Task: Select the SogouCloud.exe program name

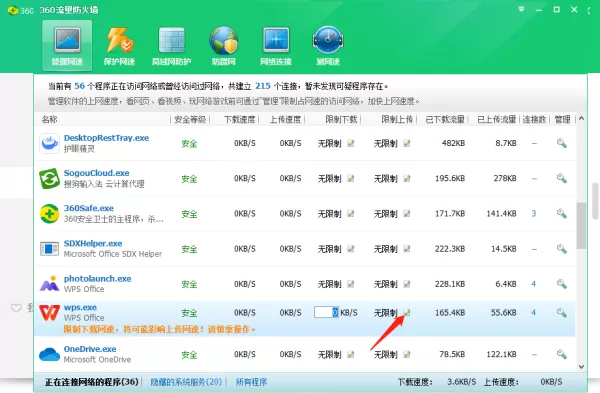Action: (x=96, y=173)
